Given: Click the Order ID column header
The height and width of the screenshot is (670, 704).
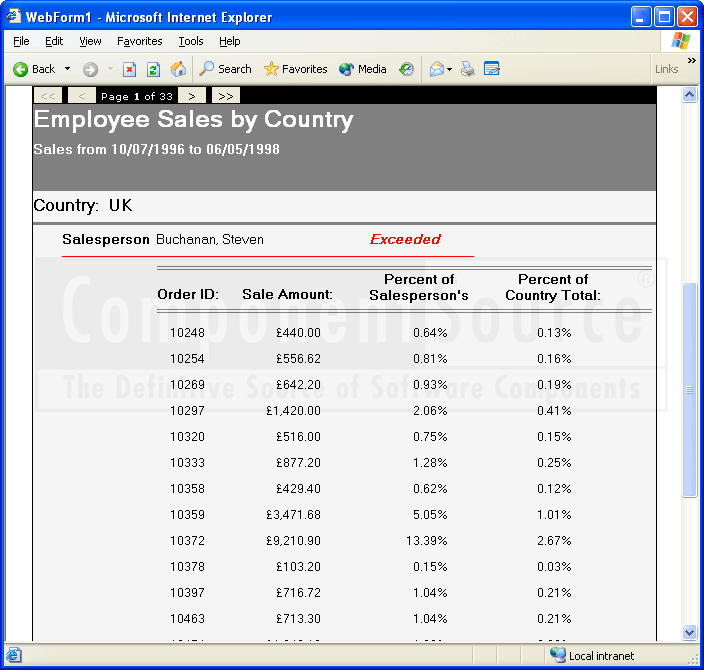Looking at the screenshot, I should pyautogui.click(x=188, y=295).
